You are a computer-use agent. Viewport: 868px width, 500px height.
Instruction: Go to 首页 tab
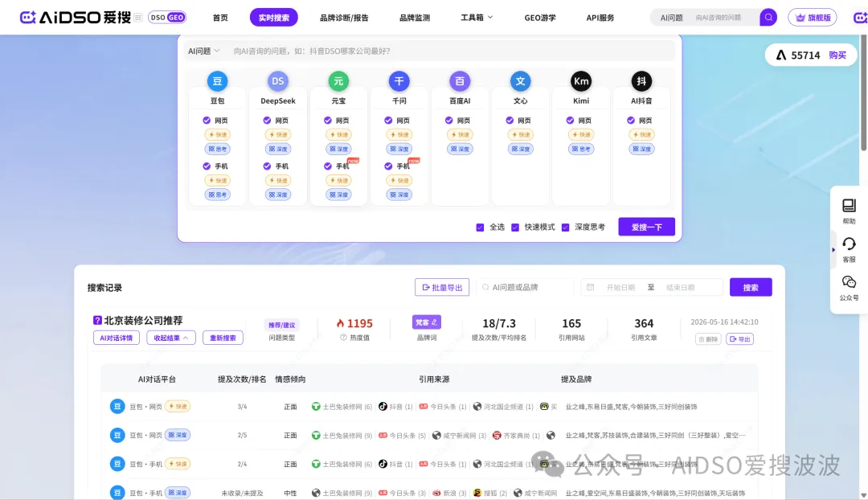pos(220,18)
